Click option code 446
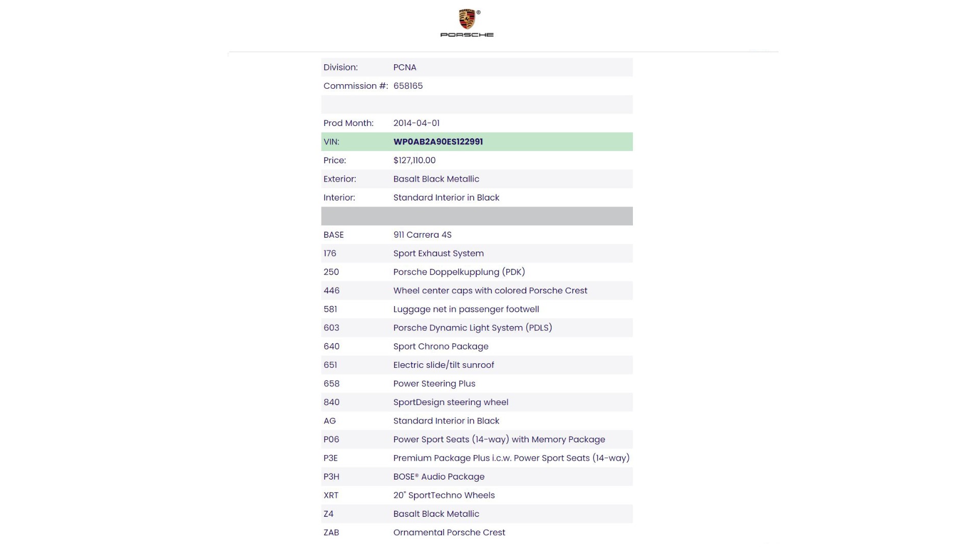The width and height of the screenshot is (980, 551). (331, 291)
